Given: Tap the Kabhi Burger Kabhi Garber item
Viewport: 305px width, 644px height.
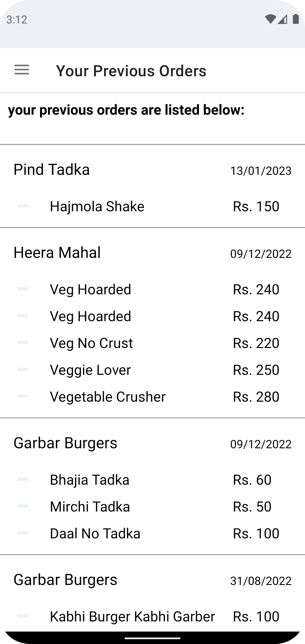Looking at the screenshot, I should tap(132, 616).
